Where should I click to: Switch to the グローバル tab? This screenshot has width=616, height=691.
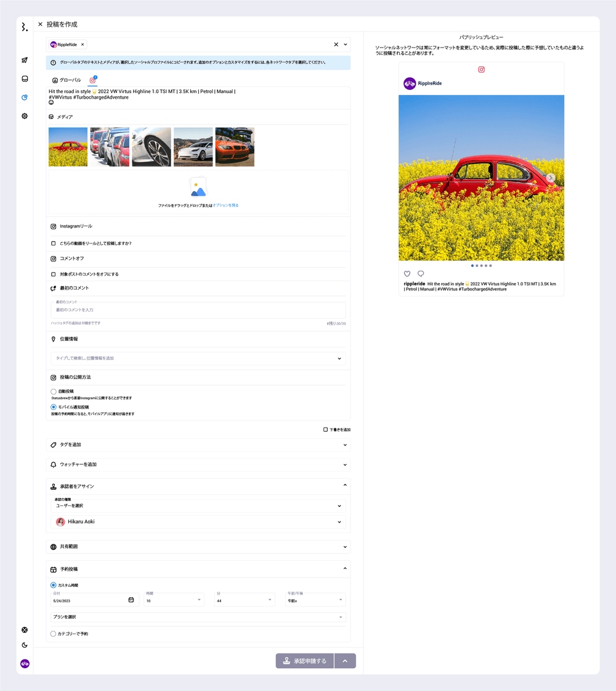click(x=67, y=80)
